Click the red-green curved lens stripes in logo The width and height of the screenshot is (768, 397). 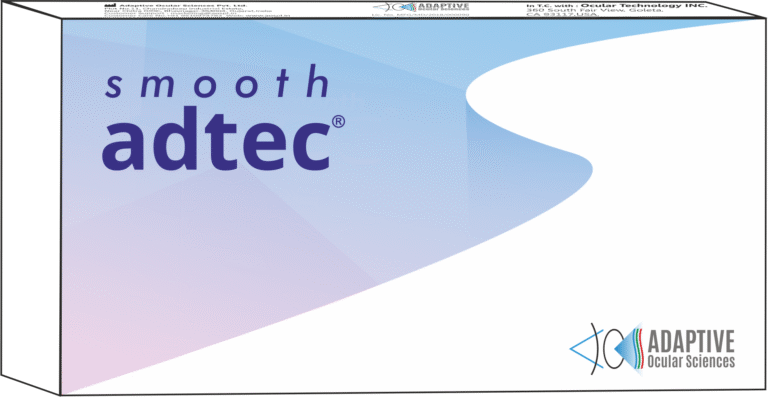(x=640, y=348)
